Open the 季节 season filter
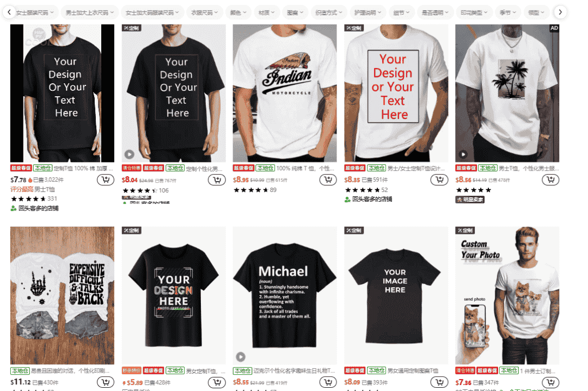Screen dimensions: 588x391 [508, 13]
